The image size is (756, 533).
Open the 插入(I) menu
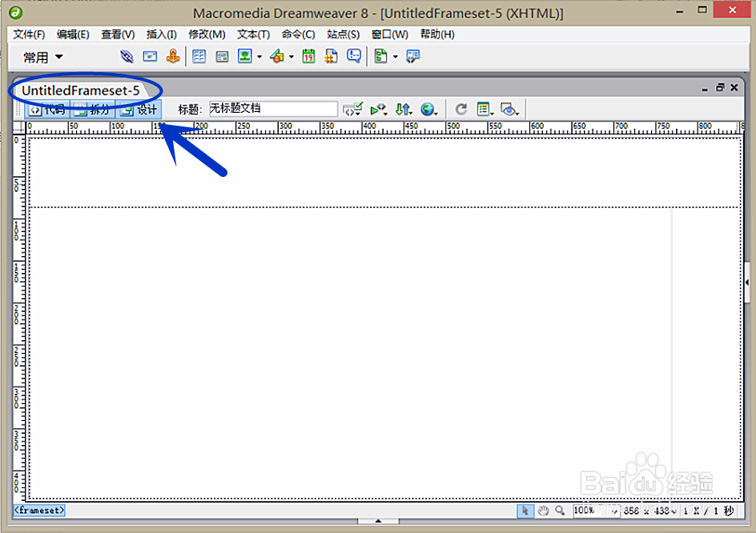pos(162,34)
